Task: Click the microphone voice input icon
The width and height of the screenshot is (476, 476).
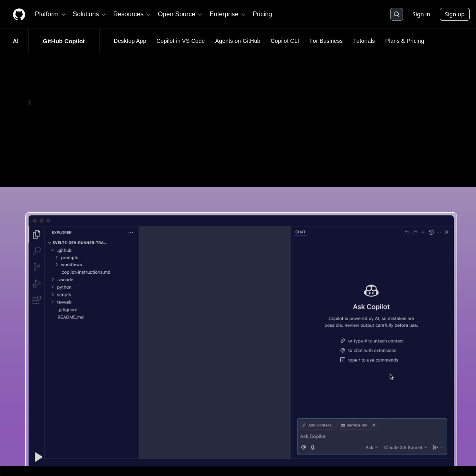Action: (313, 447)
